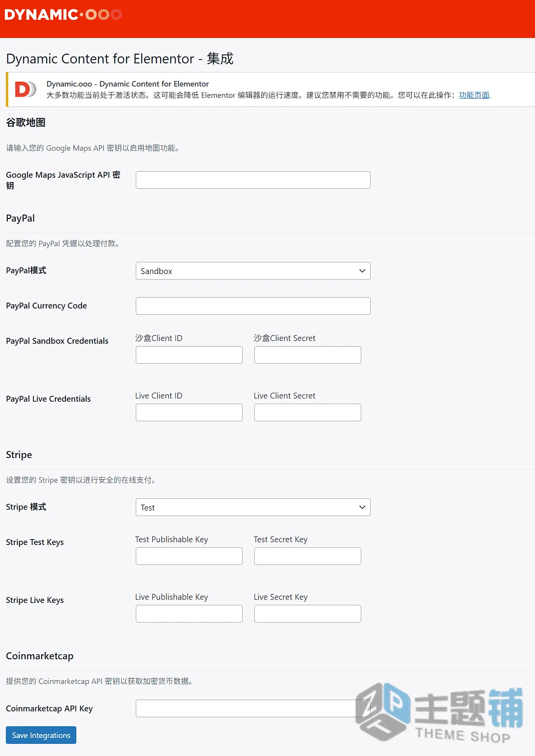Click the Coinmarketcap API Key field

[253, 708]
